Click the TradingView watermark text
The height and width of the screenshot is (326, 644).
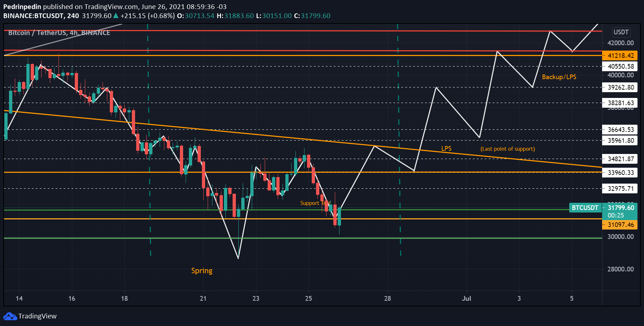(x=38, y=316)
